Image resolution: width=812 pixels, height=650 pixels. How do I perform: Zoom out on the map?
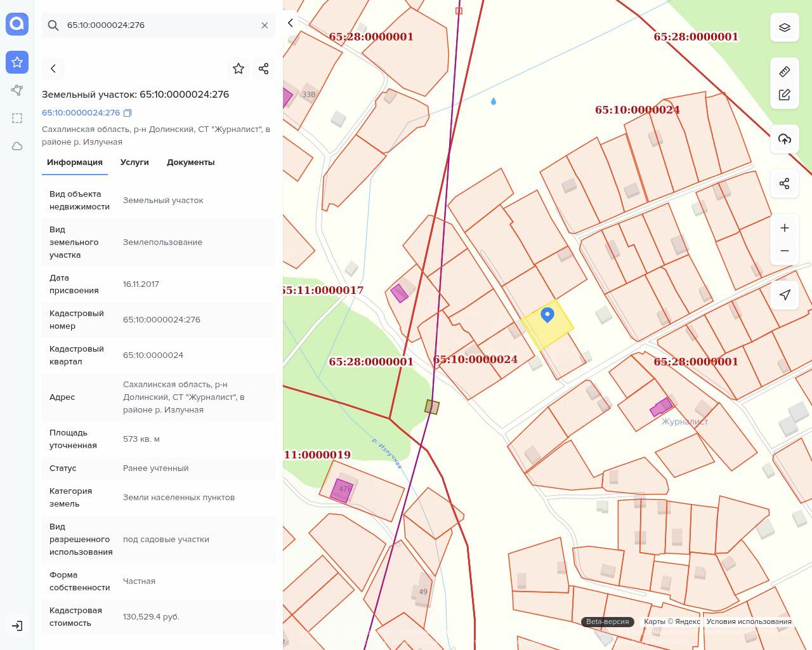(785, 251)
